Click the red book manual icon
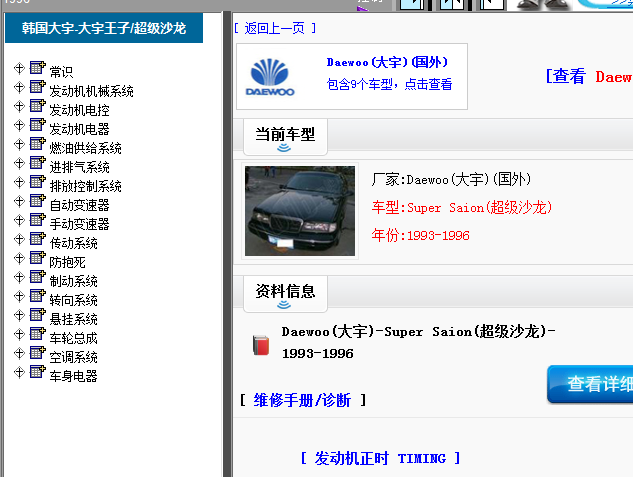 tap(261, 345)
